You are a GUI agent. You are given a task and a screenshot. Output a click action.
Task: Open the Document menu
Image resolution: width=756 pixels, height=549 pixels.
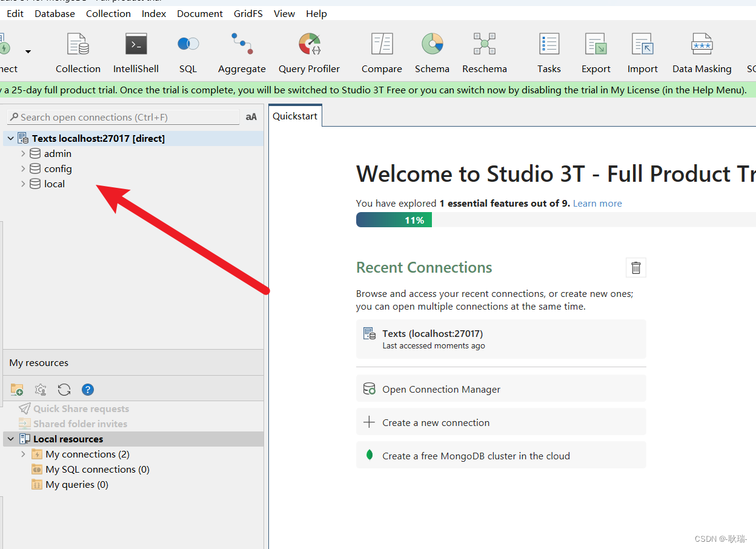pos(200,13)
